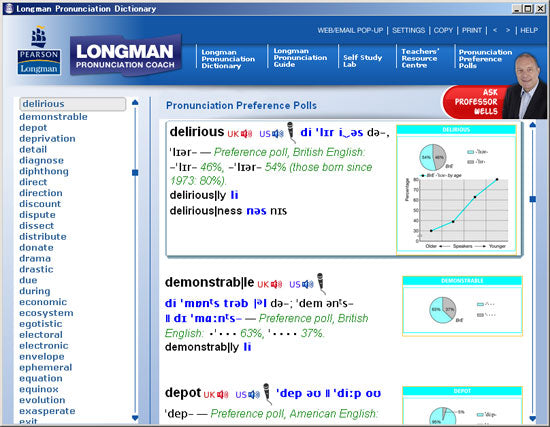
Task: Click word list scroll up arrow
Action: pyautogui.click(x=135, y=102)
